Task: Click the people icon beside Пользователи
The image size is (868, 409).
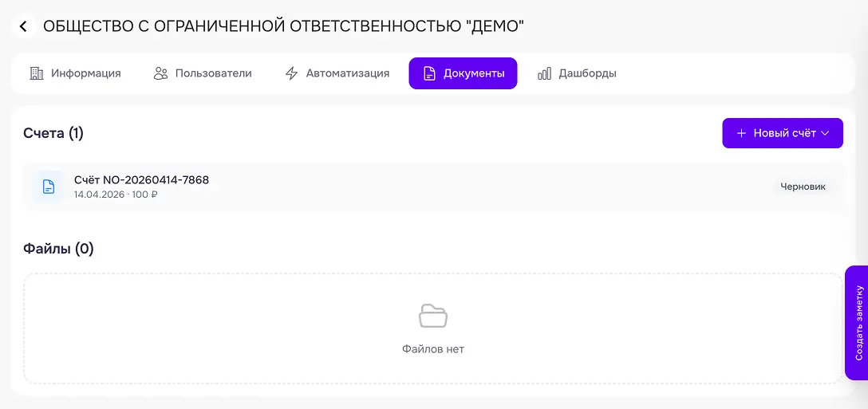Action: coord(160,73)
